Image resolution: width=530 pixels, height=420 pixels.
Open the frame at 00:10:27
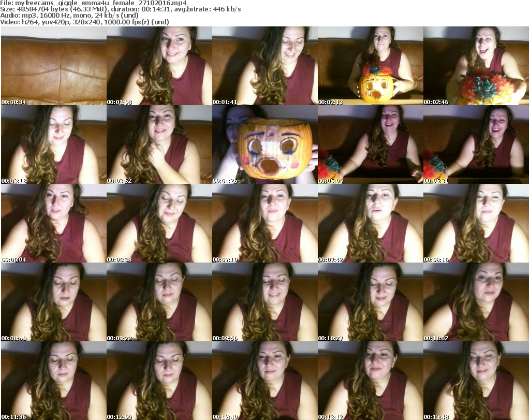tap(370, 302)
